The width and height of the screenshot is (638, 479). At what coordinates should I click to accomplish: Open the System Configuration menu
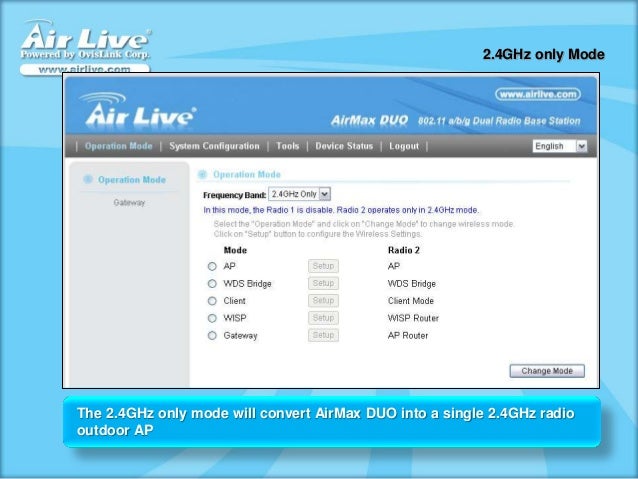pyautogui.click(x=214, y=146)
